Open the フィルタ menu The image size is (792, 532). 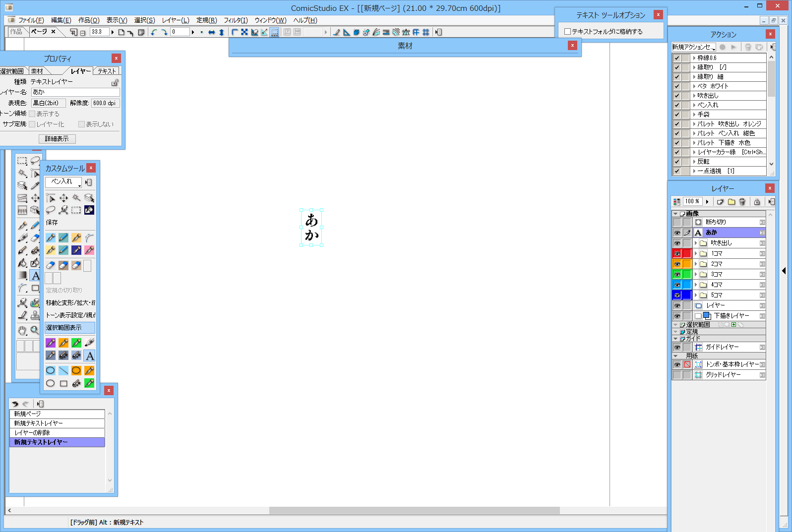(x=236, y=20)
